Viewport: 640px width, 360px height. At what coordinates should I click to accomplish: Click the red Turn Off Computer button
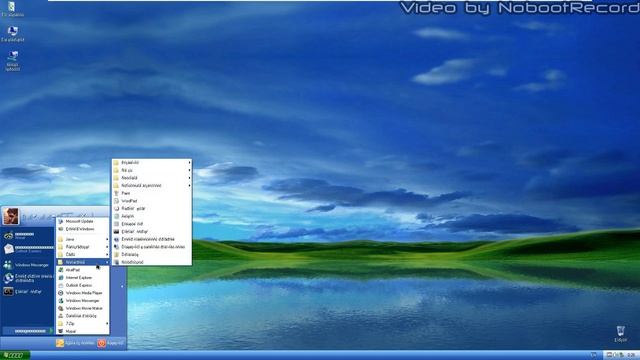(111, 343)
